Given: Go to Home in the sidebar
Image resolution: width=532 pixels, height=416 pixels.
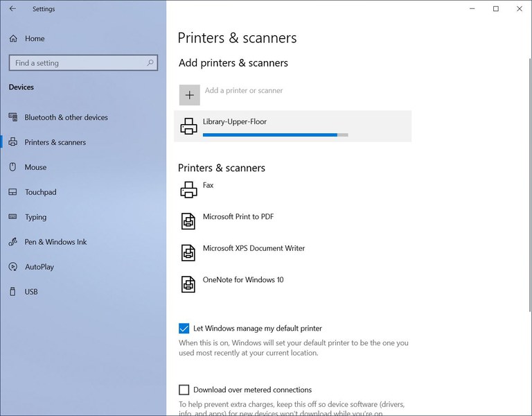Looking at the screenshot, I should [35, 38].
